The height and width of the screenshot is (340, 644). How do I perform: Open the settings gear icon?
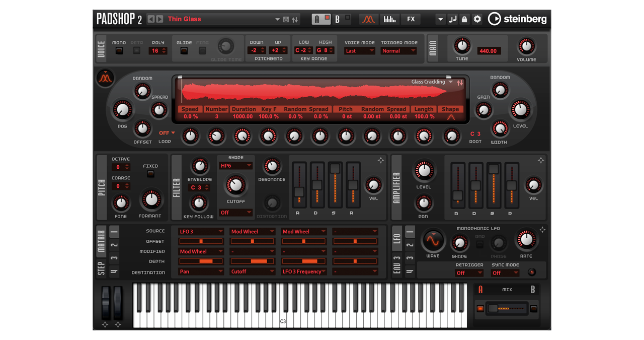477,19
